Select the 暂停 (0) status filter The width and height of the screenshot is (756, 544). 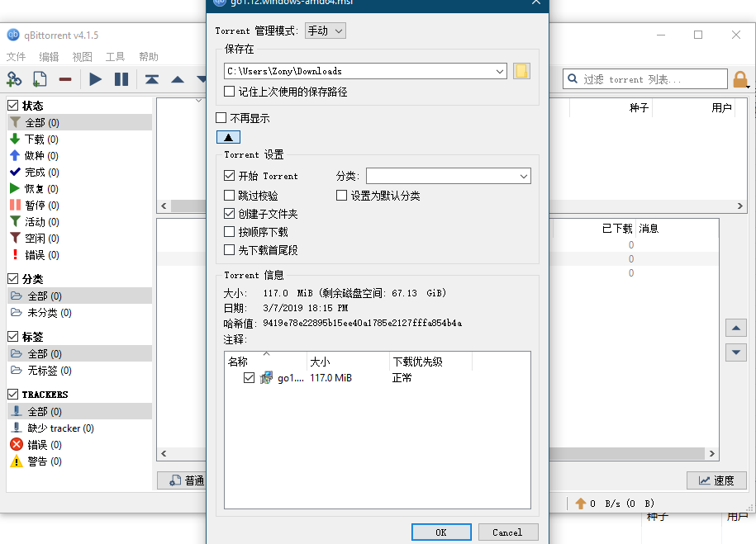pos(79,206)
